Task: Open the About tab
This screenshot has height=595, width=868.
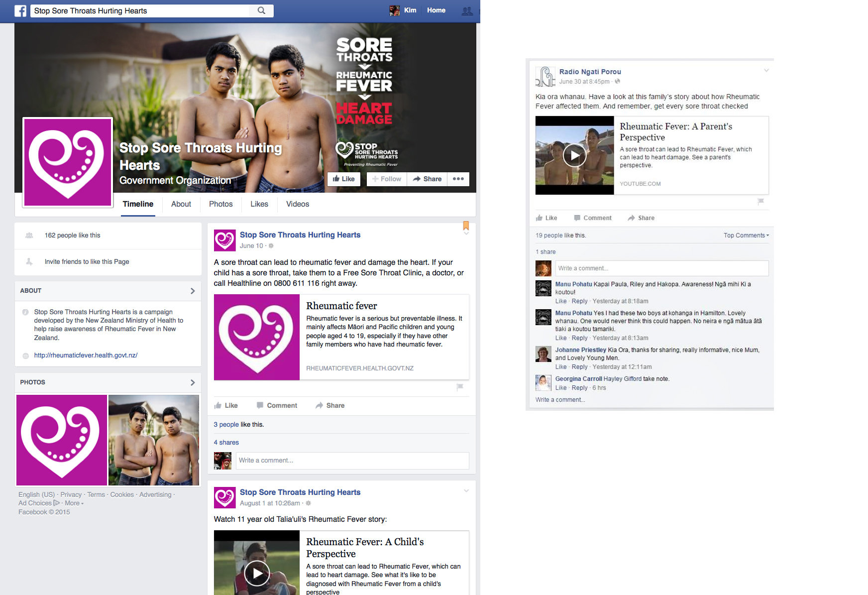Action: pyautogui.click(x=181, y=204)
